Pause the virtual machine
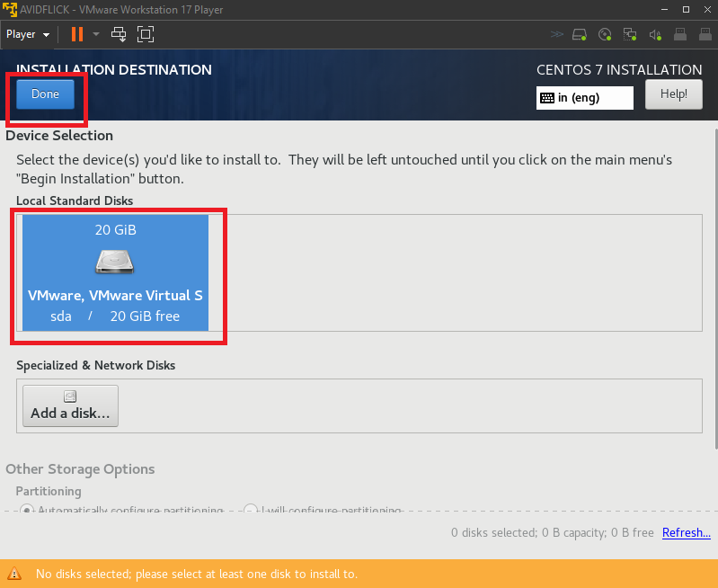718x588 pixels. coord(76,34)
